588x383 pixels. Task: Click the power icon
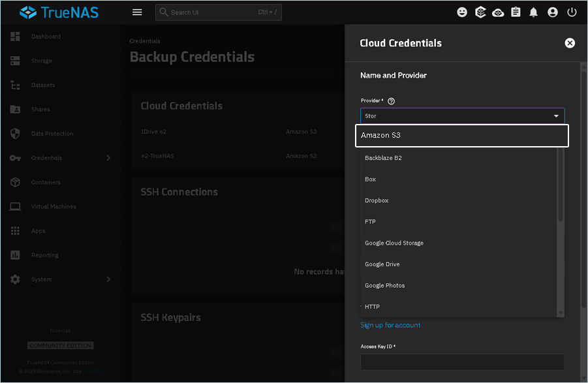pos(572,12)
